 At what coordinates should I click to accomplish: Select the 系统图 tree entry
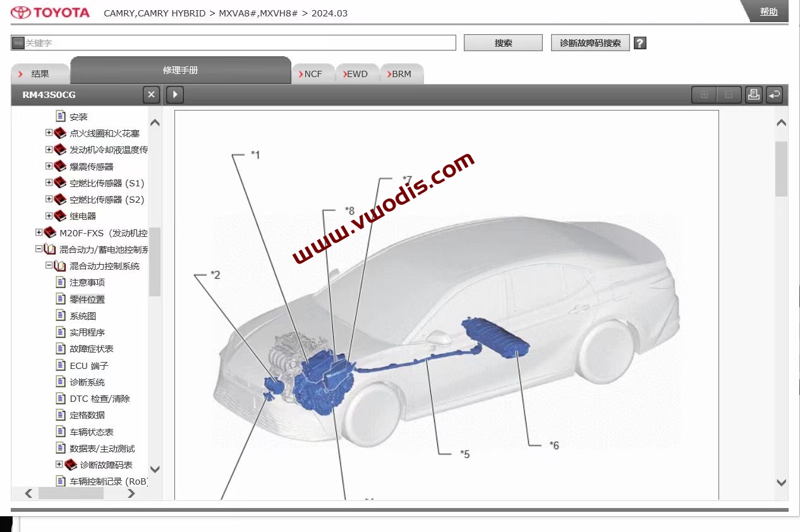[x=84, y=315]
